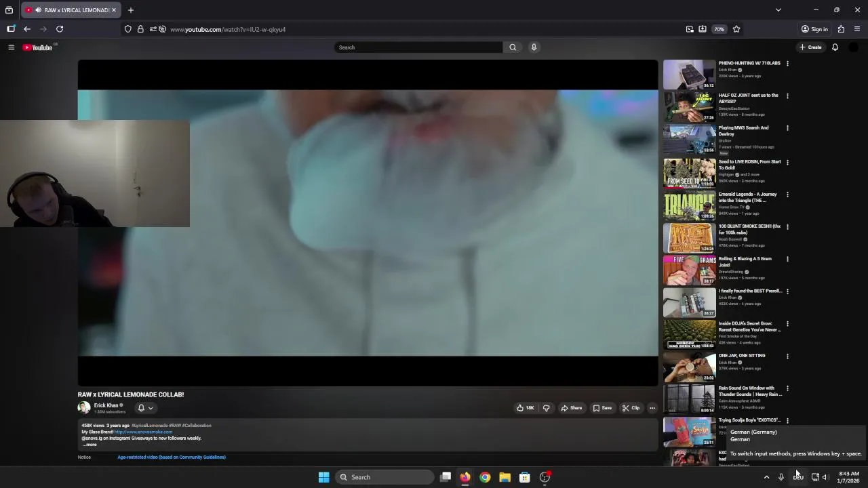Open site shield tracking protection icon
Screen dimensions: 868x488
(127, 29)
